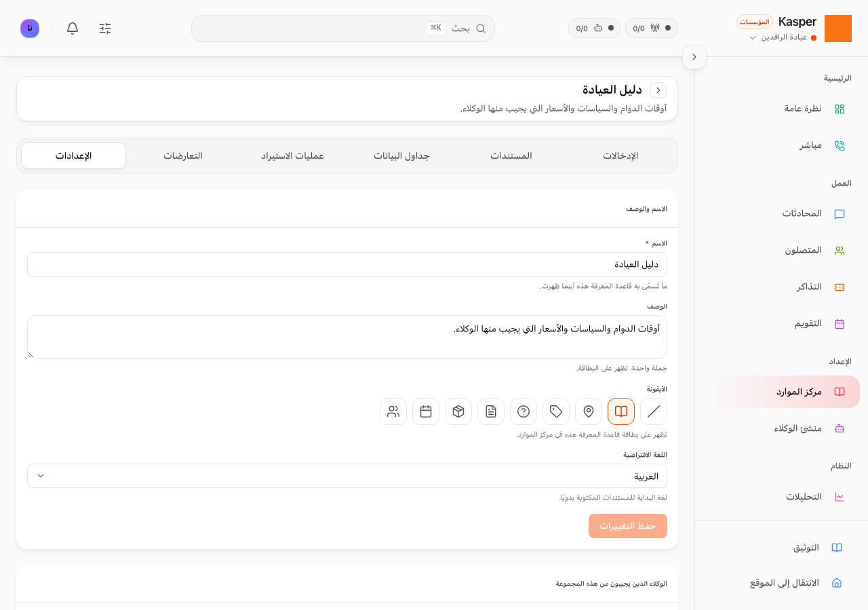Viewport: 868px width, 610px height.
Task: Click the broadcast 0/0 status pill
Action: (652, 28)
